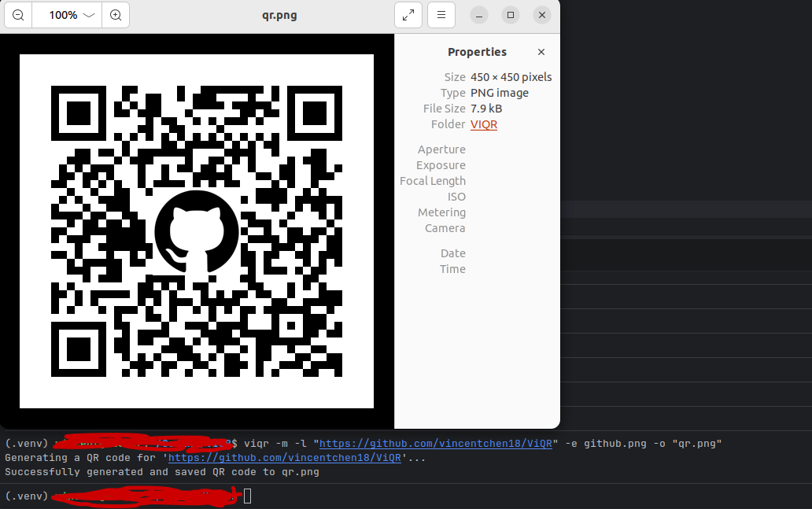Click the 'Properties' sidebar heading
The width and height of the screenshot is (812, 509).
477,52
